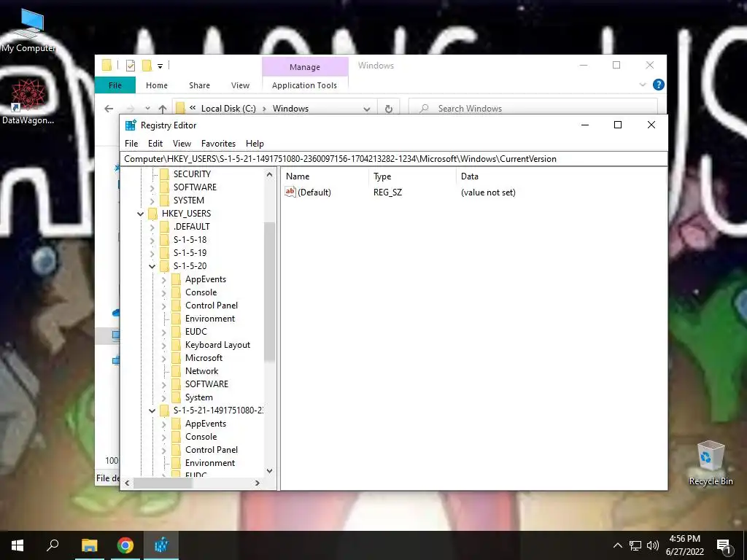Open File Explorer from the taskbar
The height and width of the screenshot is (560, 747).
pos(89,545)
